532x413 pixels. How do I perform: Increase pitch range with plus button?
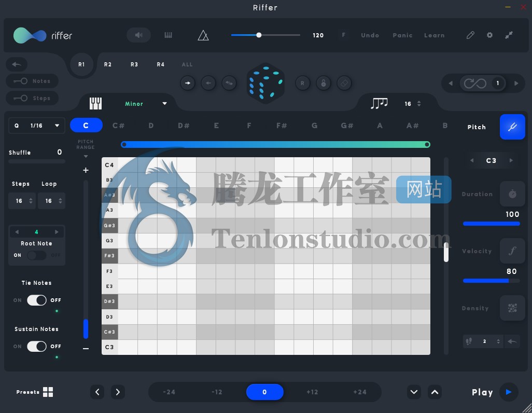(86, 170)
